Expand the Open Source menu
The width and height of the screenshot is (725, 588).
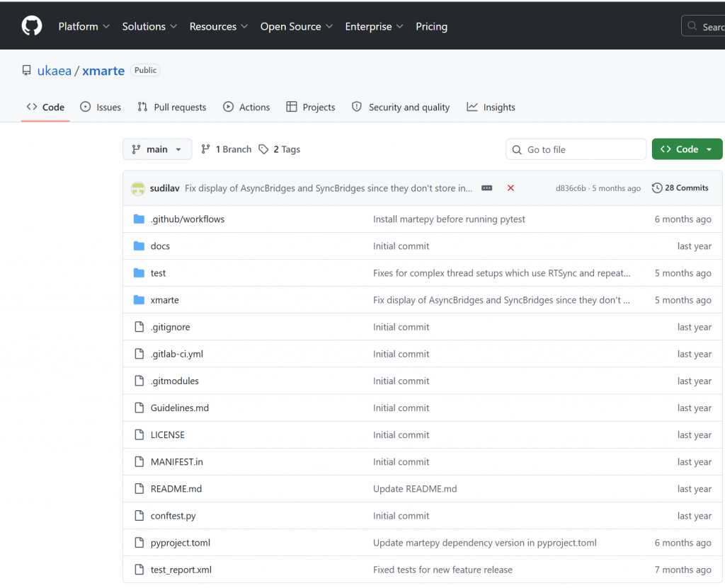pos(296,26)
